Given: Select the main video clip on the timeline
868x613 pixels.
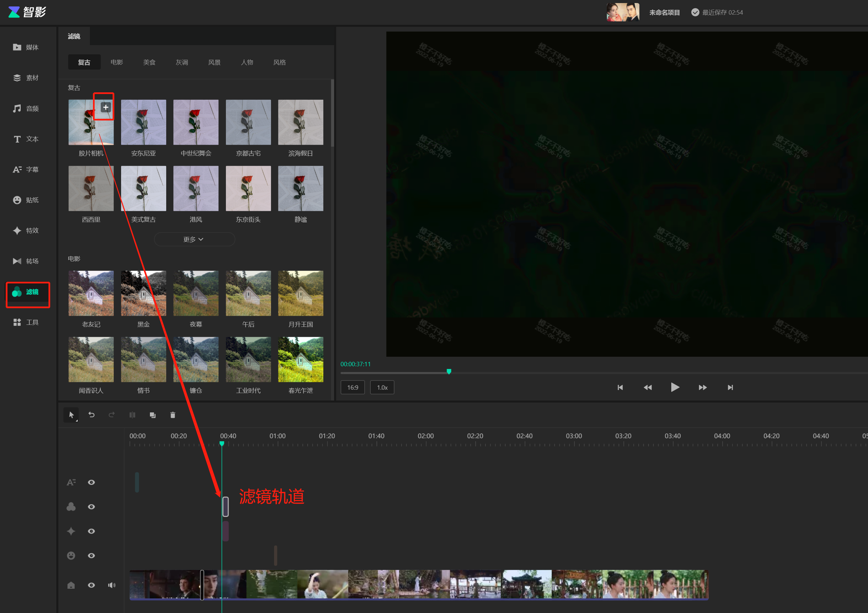Looking at the screenshot, I should pyautogui.click(x=419, y=585).
